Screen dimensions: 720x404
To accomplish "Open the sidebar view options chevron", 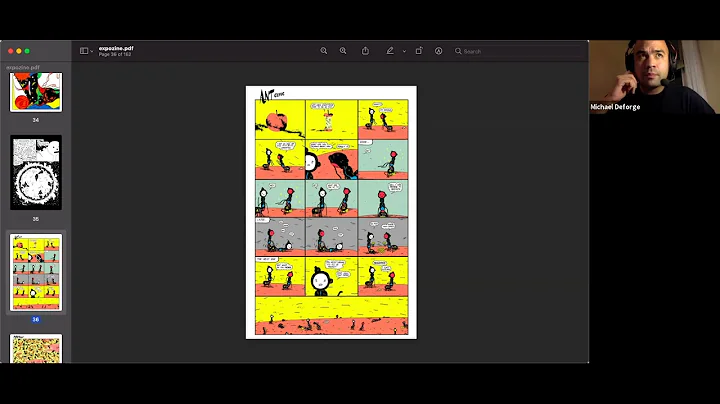I will coord(92,51).
